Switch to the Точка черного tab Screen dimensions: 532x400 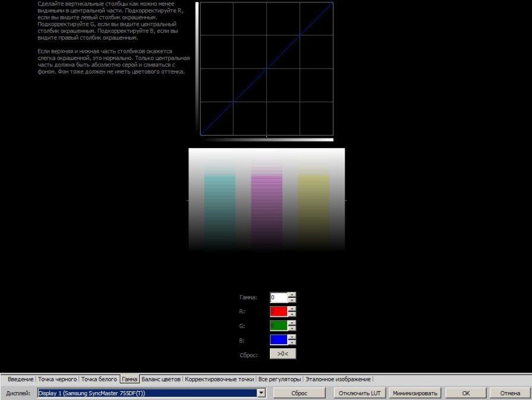click(57, 379)
